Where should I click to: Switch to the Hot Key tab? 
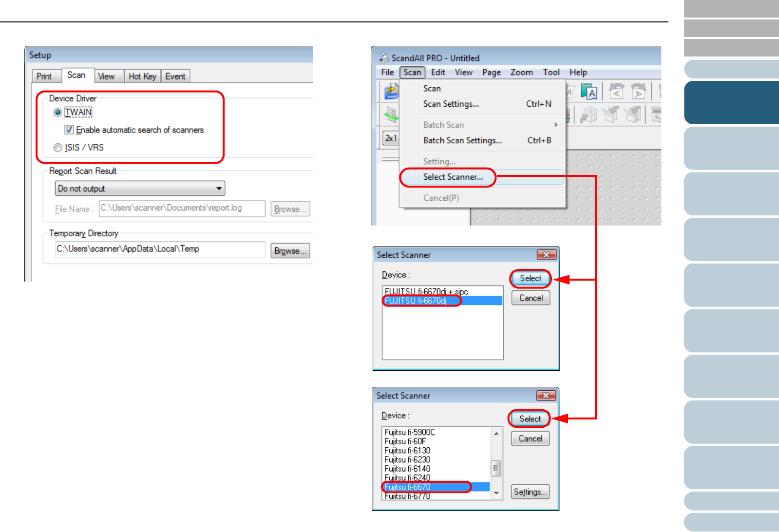tap(142, 76)
